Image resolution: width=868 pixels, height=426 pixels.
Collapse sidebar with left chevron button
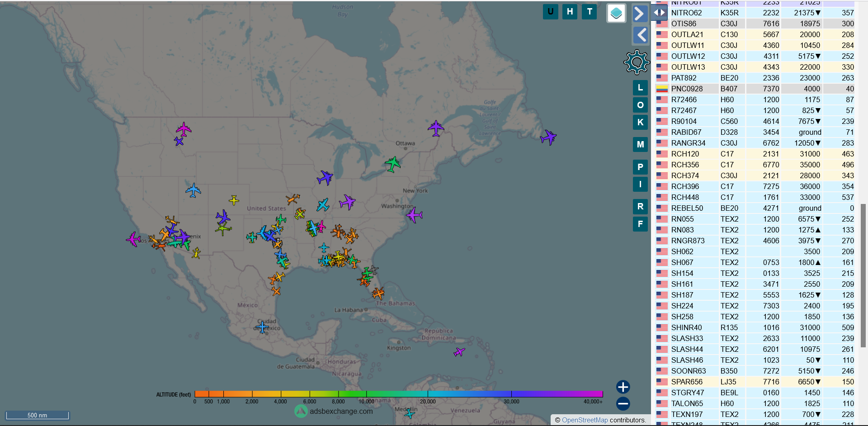[x=640, y=35]
